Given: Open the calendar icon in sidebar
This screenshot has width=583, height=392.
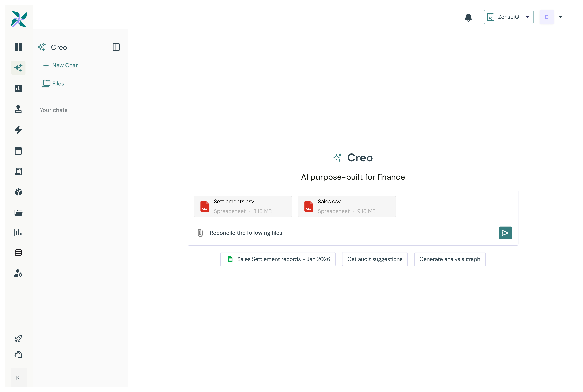Looking at the screenshot, I should pyautogui.click(x=18, y=150).
